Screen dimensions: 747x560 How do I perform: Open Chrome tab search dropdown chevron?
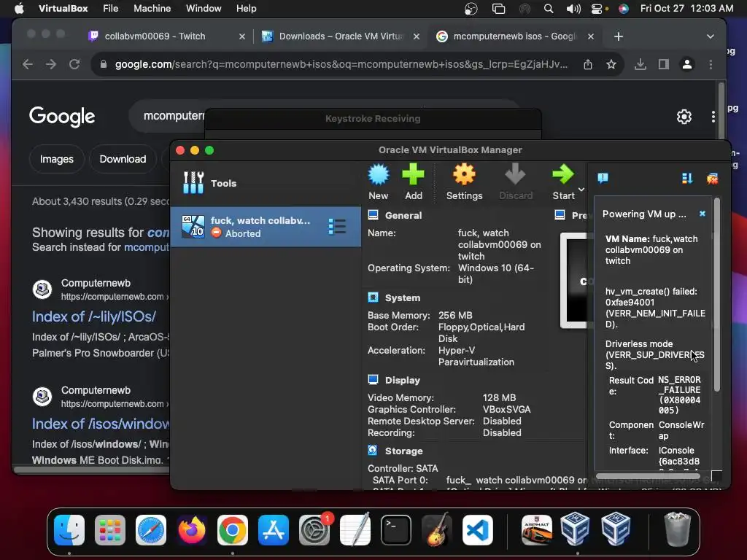tap(711, 36)
